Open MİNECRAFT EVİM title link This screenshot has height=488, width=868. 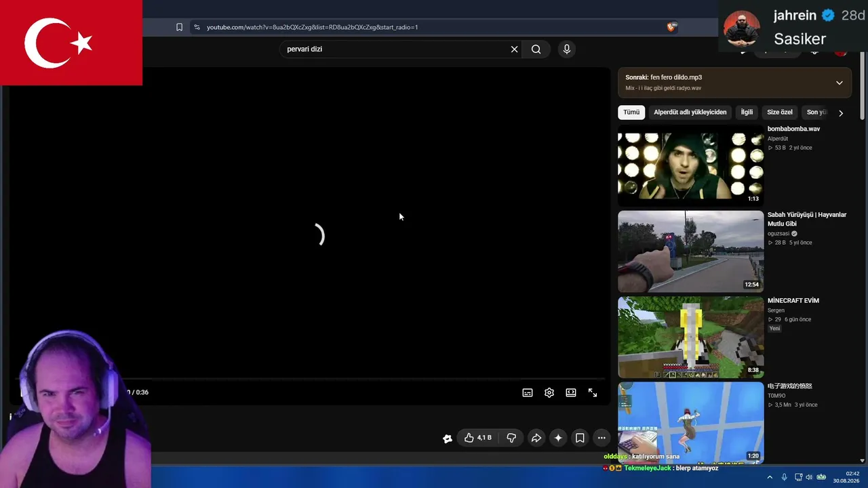793,301
